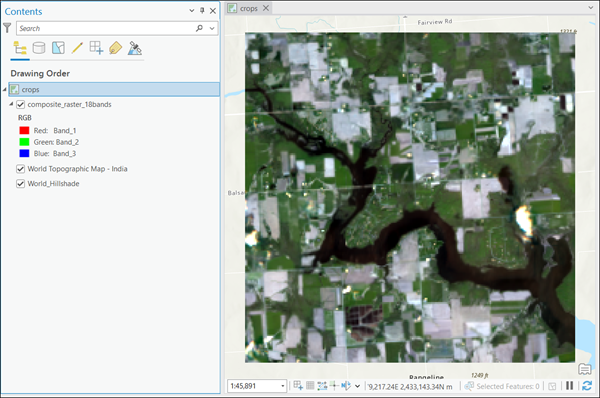The image size is (600, 398).
Task: Click the blue Band_3 color swatch
Action: tap(24, 153)
